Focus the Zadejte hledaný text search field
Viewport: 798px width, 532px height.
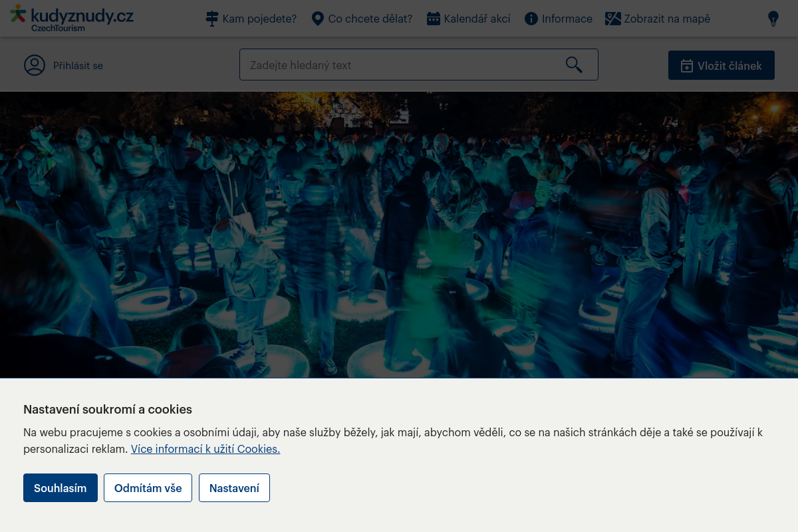point(399,65)
